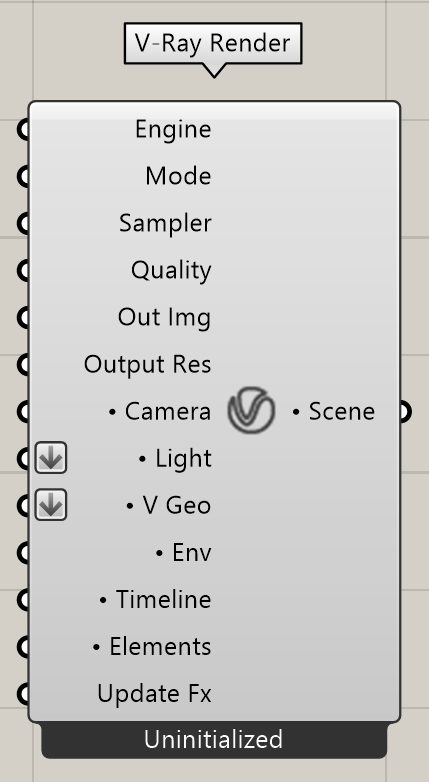Click the V-Ray logo icon in component center
Viewport: 429px width, 782px height.
point(251,411)
